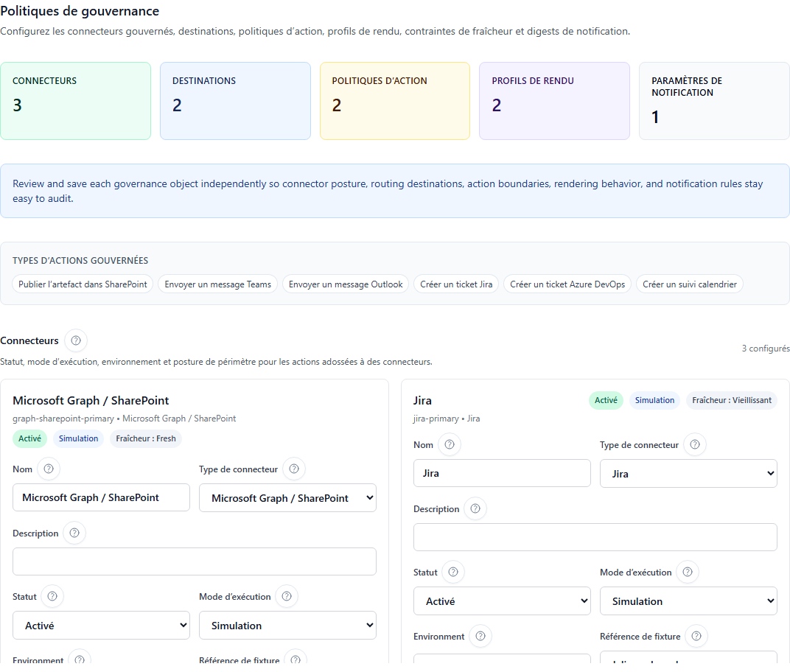
Task: Open Jira Type de connecteur dropdown
Action: [688, 474]
